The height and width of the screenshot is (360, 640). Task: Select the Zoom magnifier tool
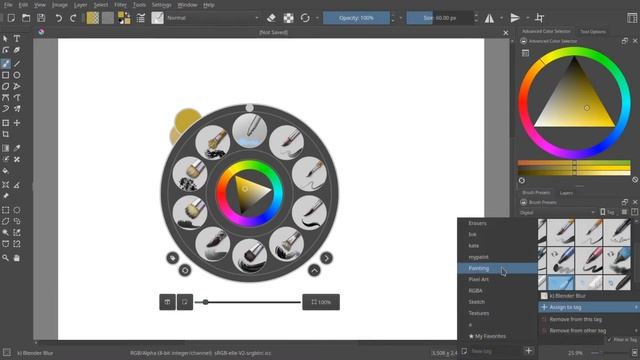point(5,258)
